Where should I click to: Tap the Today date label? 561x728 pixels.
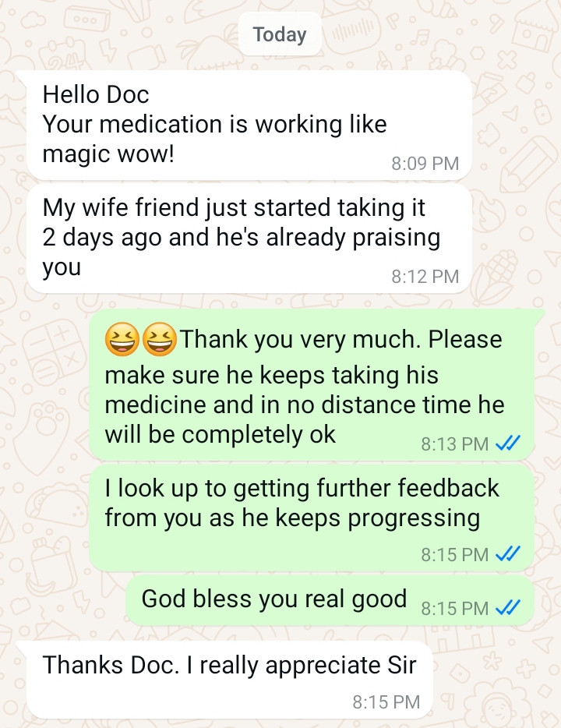280,34
